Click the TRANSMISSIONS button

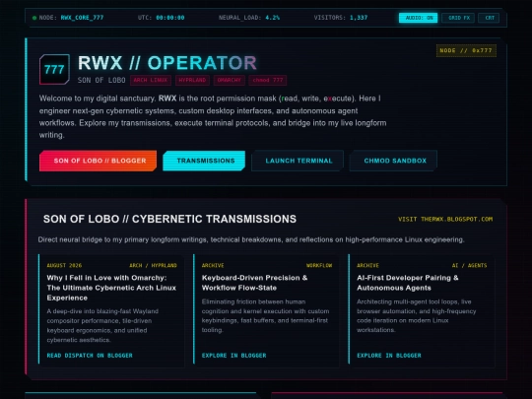click(204, 161)
